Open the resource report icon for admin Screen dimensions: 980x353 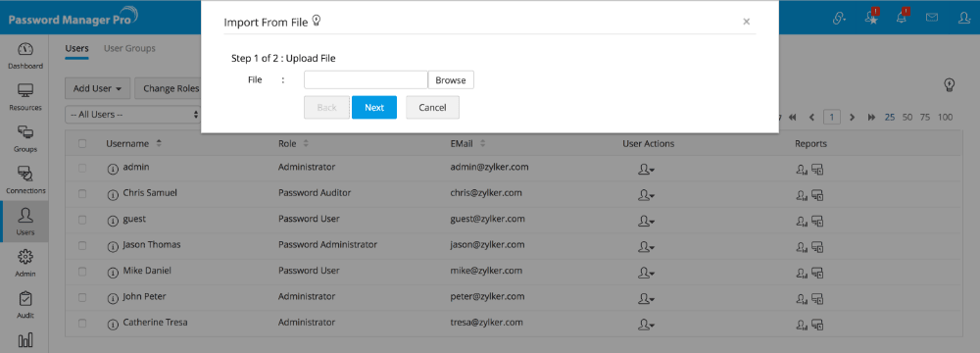tap(817, 169)
